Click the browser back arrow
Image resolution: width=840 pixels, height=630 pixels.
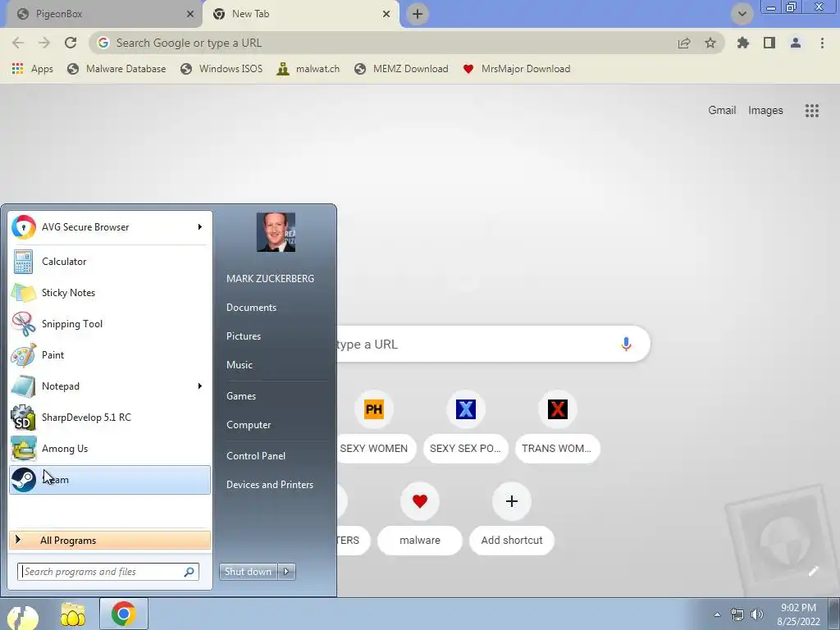(18, 43)
